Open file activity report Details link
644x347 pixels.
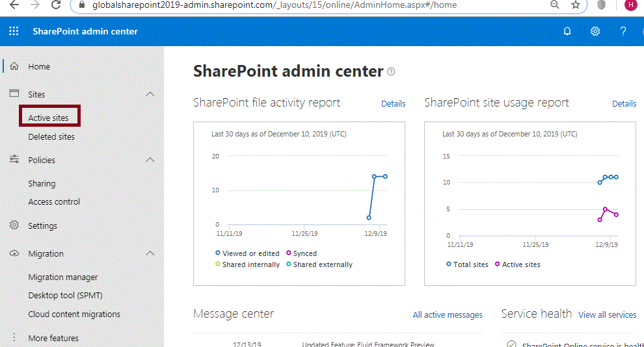click(393, 104)
